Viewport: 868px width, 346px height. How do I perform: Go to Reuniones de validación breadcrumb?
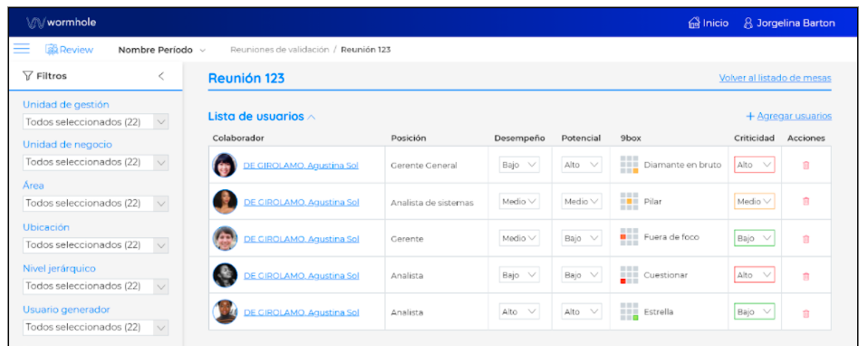coord(280,50)
